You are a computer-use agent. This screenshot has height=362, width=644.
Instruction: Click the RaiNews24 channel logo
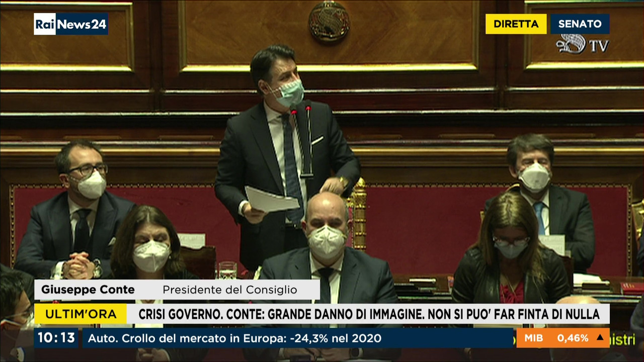[70, 24]
